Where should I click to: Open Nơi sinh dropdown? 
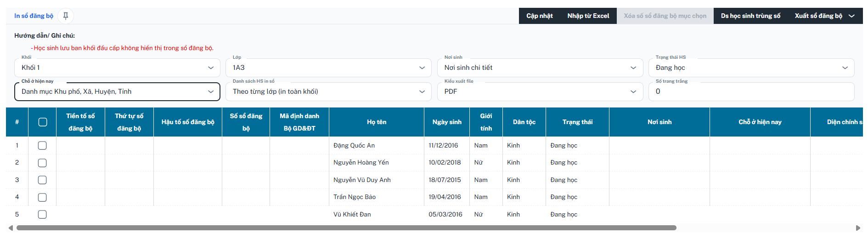(x=540, y=68)
